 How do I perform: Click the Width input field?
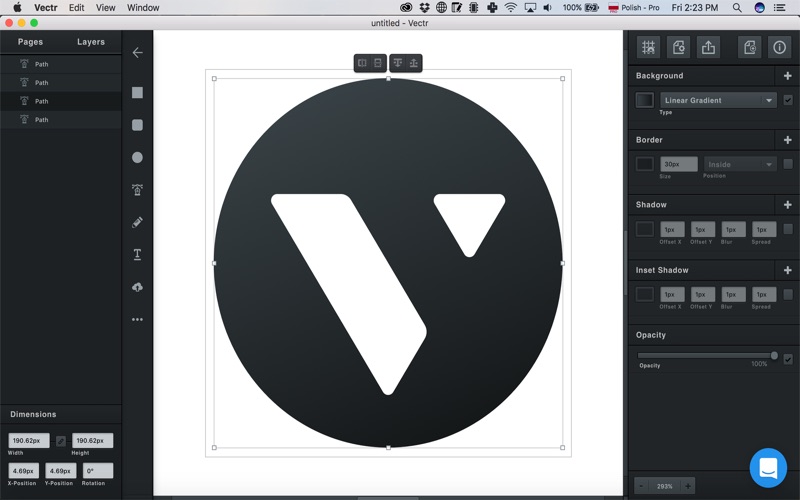pyautogui.click(x=29, y=440)
